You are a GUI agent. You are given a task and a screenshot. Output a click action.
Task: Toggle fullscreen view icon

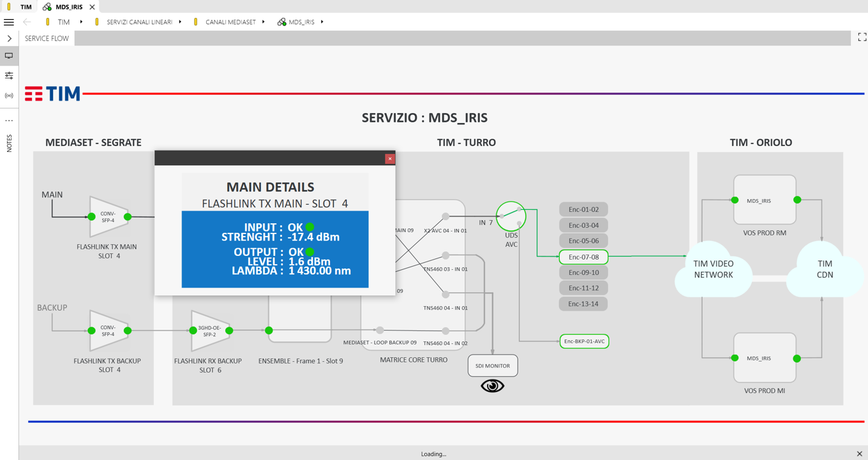pyautogui.click(x=862, y=37)
